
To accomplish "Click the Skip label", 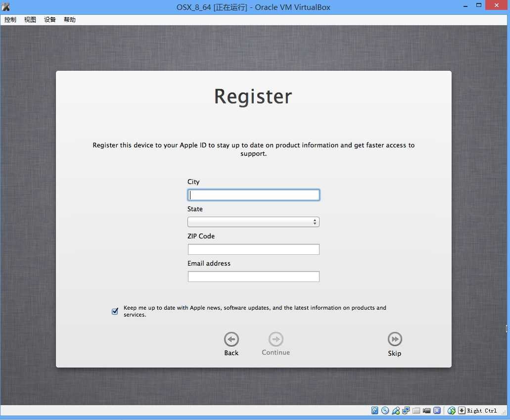I will (x=395, y=353).
